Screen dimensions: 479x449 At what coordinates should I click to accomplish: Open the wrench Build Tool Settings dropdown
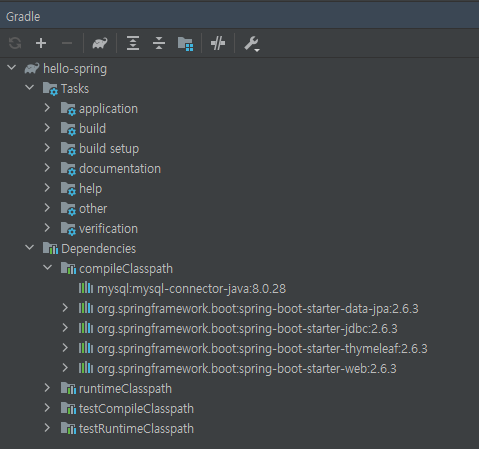pyautogui.click(x=252, y=44)
